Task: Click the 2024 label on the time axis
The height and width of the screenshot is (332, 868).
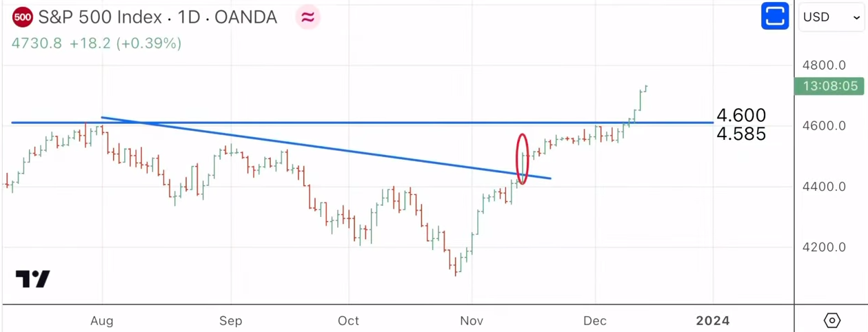Action: tap(712, 321)
